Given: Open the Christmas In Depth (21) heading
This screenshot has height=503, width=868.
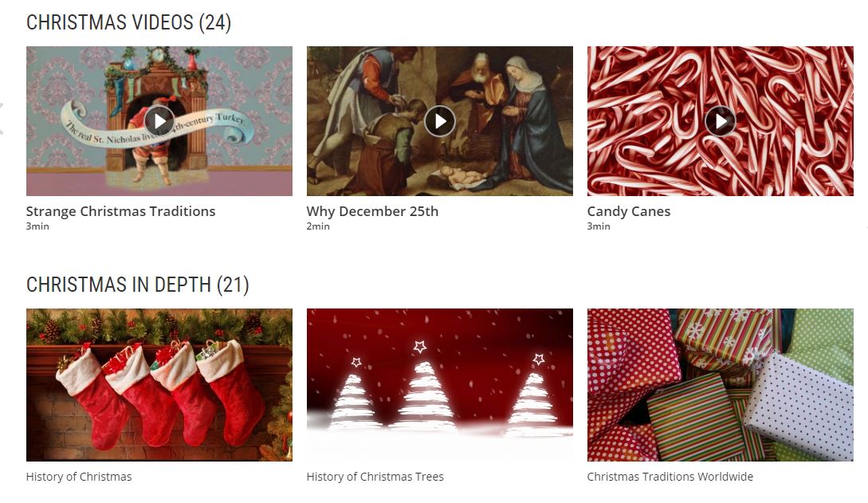Looking at the screenshot, I should [x=138, y=285].
